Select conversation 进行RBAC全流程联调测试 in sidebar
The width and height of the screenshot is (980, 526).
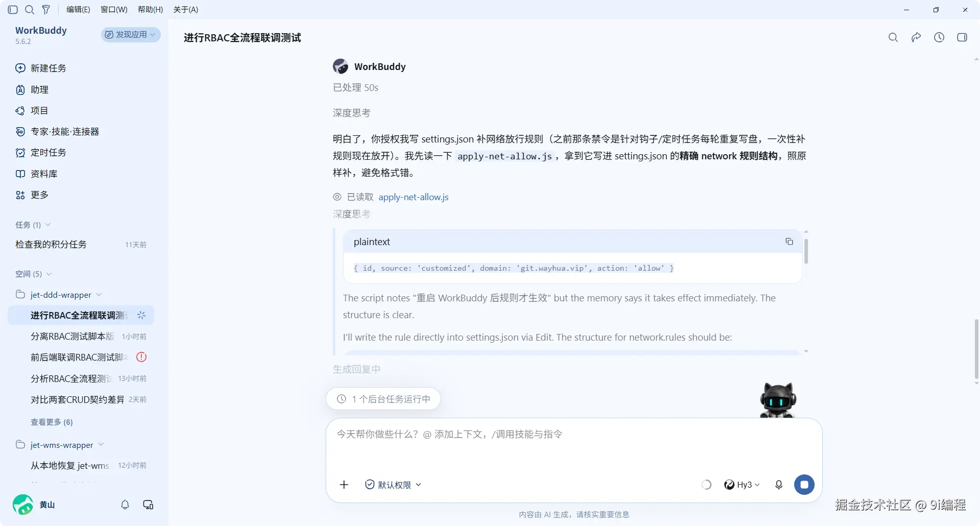pos(81,316)
